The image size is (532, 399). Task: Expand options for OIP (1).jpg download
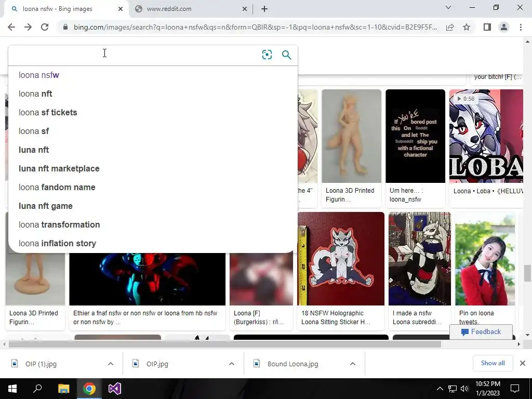(x=111, y=364)
